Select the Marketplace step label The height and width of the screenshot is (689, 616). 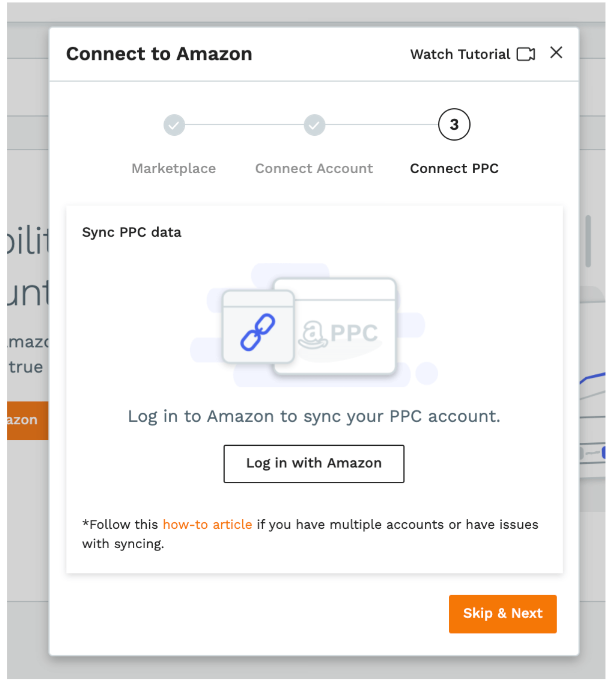174,169
